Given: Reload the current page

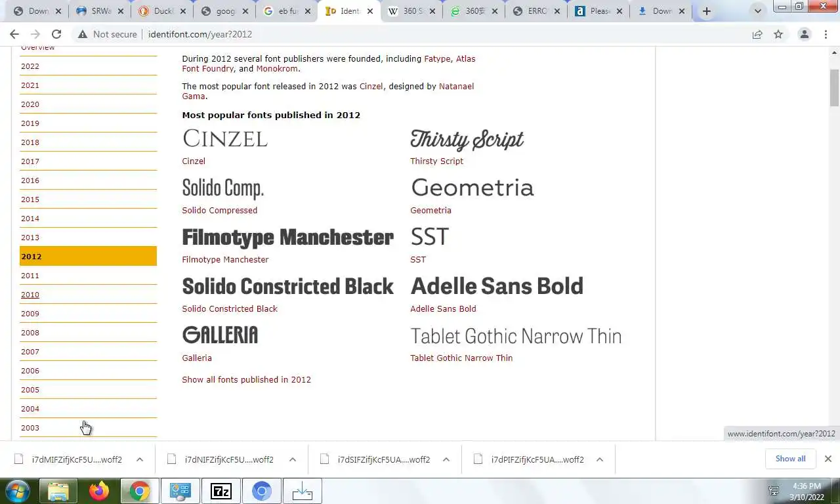Looking at the screenshot, I should (56, 34).
